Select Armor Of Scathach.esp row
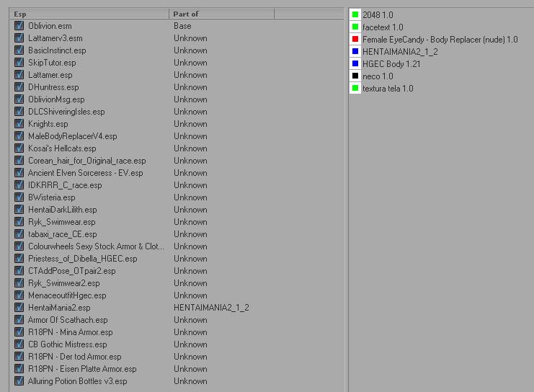The width and height of the screenshot is (534, 392). (68, 320)
